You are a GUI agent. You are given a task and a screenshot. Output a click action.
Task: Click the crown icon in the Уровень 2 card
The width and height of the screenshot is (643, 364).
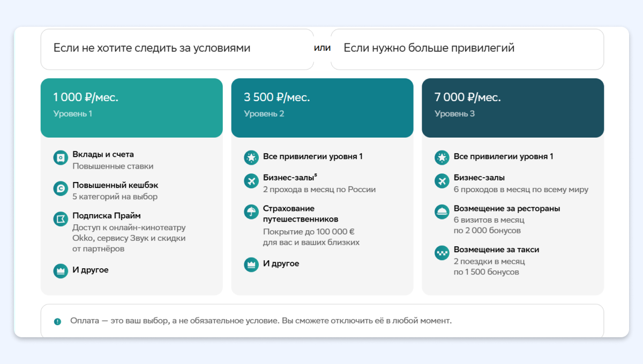[x=251, y=264]
